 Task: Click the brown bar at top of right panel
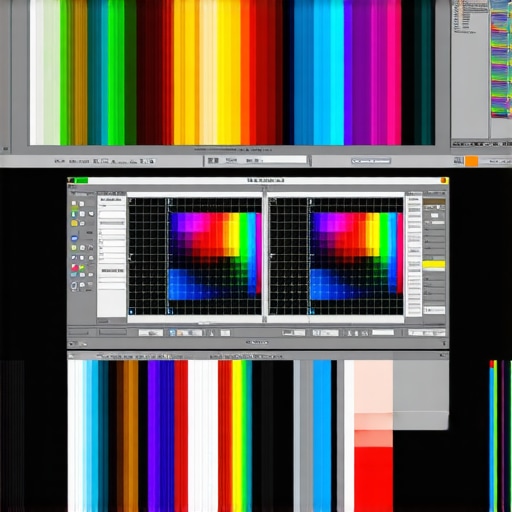[x=434, y=202]
